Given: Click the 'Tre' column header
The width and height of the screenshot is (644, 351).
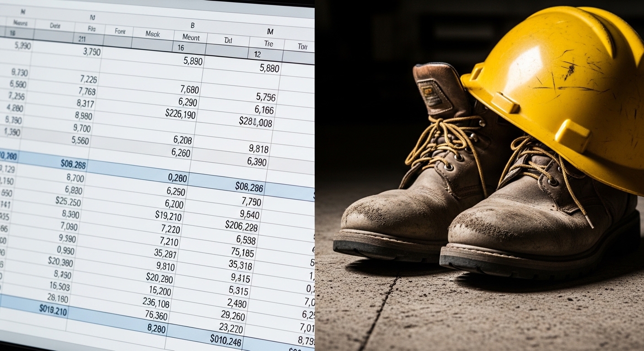Looking at the screenshot, I should [x=268, y=44].
